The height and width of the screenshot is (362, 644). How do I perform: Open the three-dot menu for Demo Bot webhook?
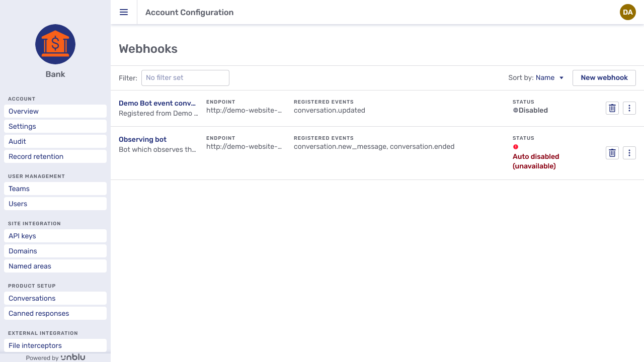tap(629, 108)
